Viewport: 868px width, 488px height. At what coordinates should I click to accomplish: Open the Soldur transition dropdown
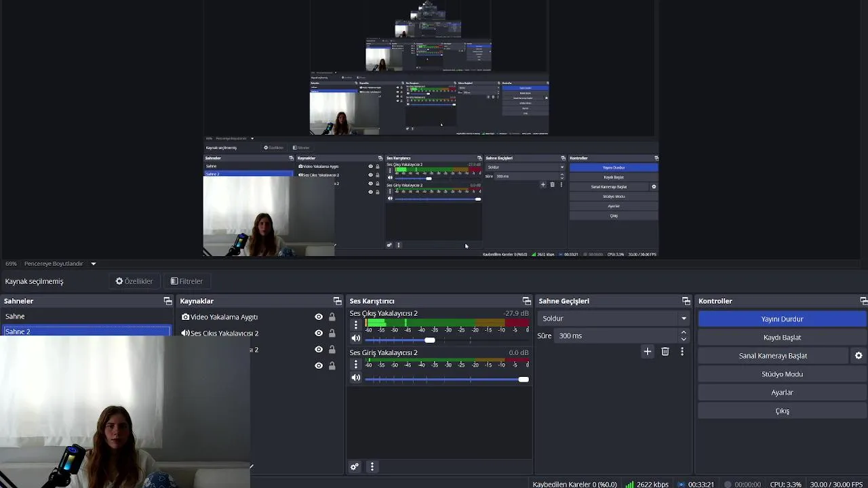614,319
